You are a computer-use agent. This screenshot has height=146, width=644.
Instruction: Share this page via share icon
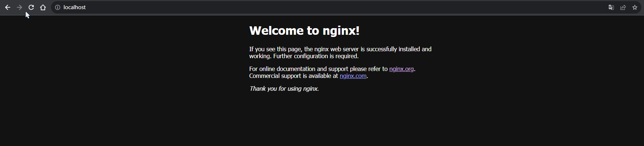623,7
